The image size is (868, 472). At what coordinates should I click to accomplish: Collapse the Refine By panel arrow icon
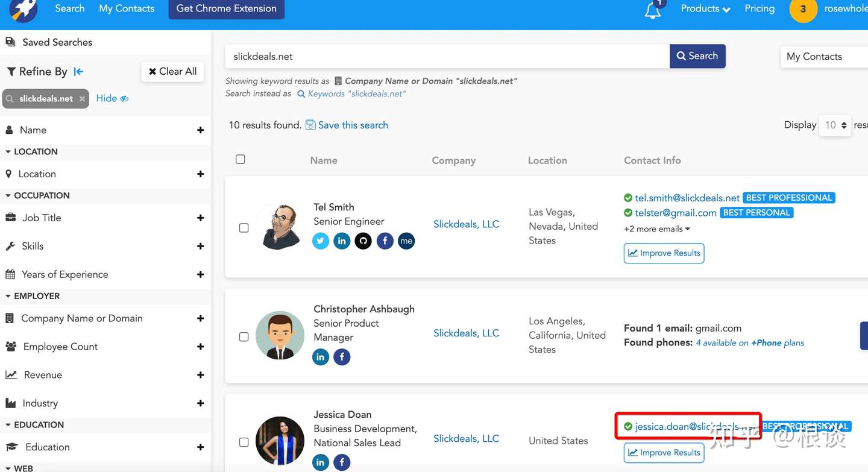coord(78,72)
